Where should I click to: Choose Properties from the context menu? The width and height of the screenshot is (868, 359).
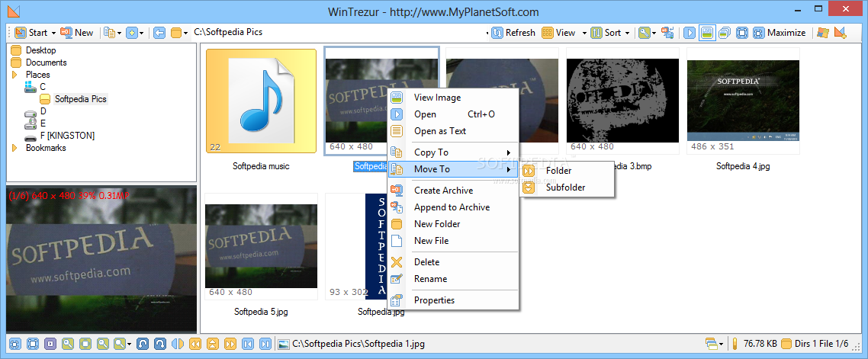[452, 300]
